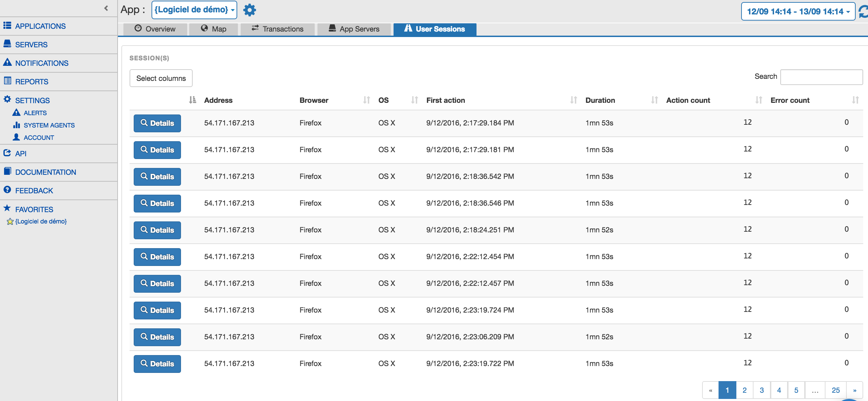Click the favorite star for {Logiciel de démo}

pyautogui.click(x=10, y=221)
